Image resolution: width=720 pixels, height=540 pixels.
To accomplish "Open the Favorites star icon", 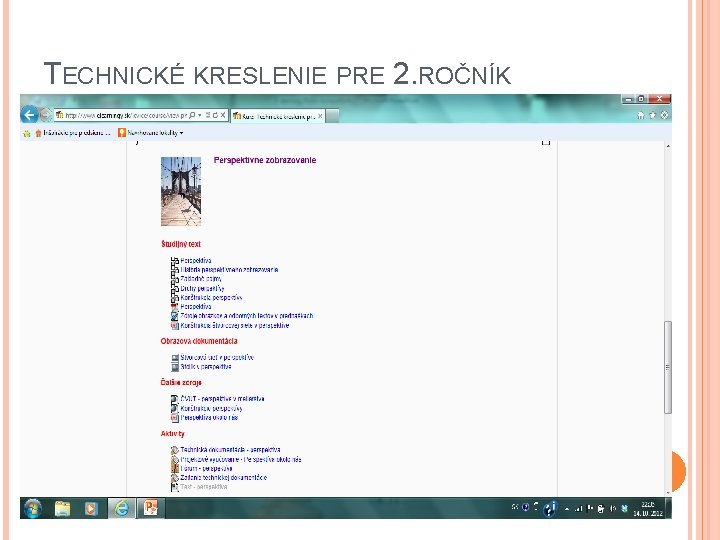I will [652, 115].
